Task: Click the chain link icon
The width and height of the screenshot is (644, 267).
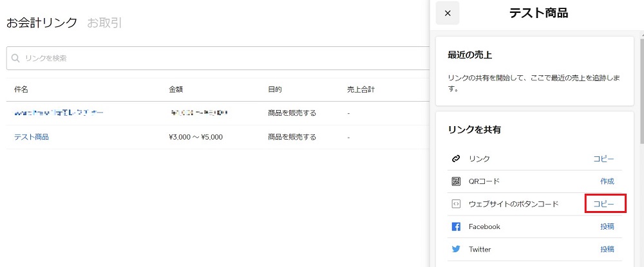Action: point(456,158)
